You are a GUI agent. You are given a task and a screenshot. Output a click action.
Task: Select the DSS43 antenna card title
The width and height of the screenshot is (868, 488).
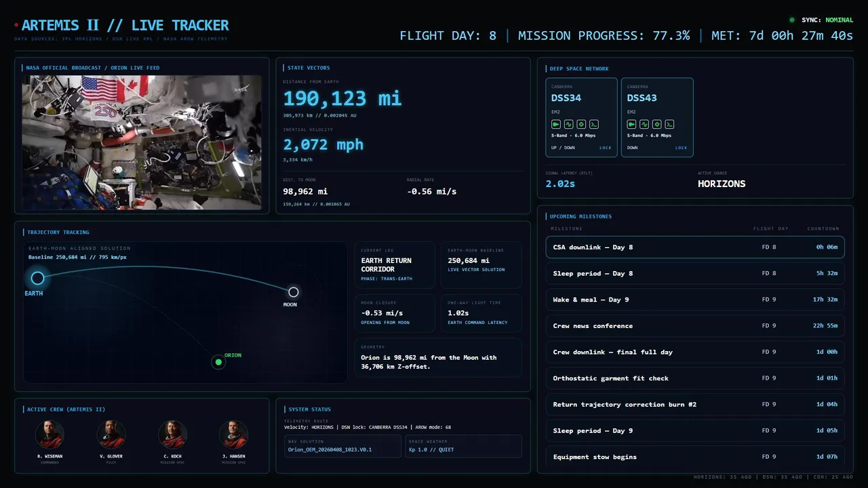pos(642,98)
